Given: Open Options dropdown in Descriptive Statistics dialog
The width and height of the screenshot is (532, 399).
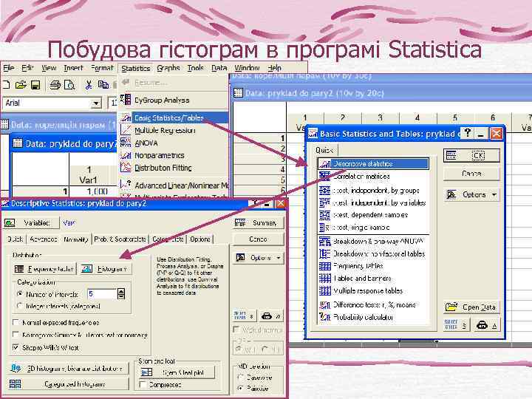Looking at the screenshot, I should [x=259, y=258].
